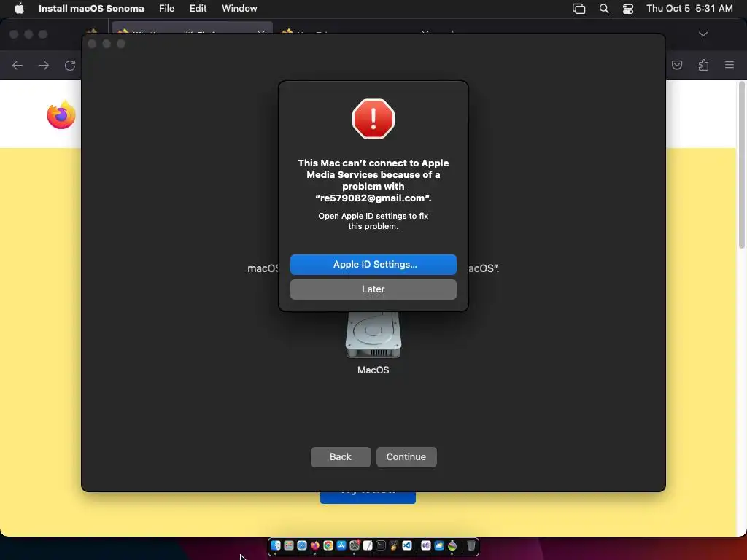Open the Window menu
Screen dimensions: 747x560
[239, 8]
